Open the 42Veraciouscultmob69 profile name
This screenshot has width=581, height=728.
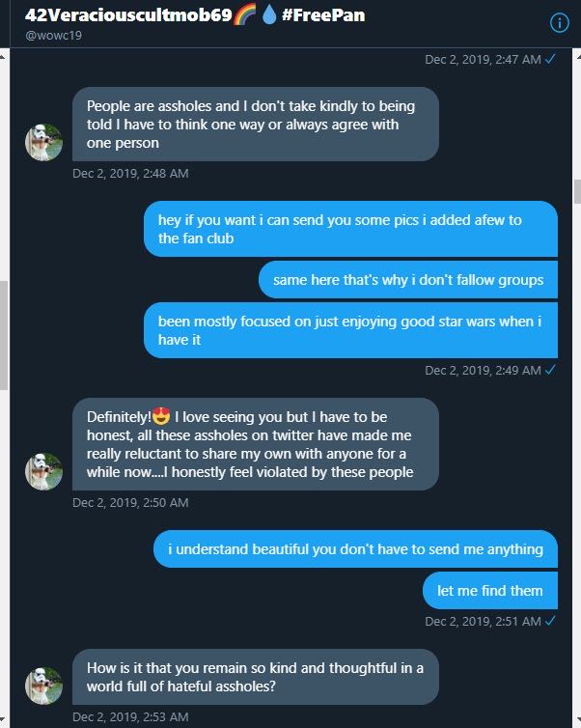pos(128,14)
